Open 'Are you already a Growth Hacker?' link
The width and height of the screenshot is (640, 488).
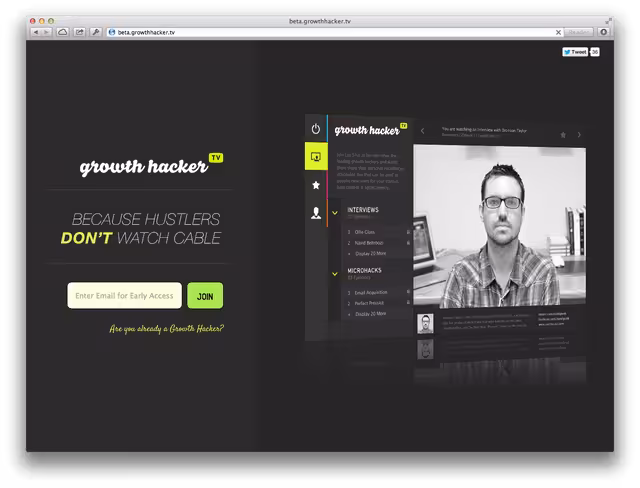click(x=167, y=328)
